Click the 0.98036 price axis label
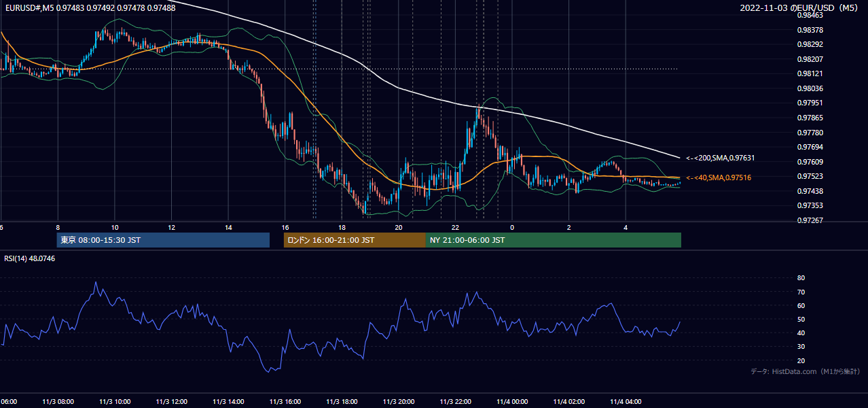868x408 pixels. [810, 88]
